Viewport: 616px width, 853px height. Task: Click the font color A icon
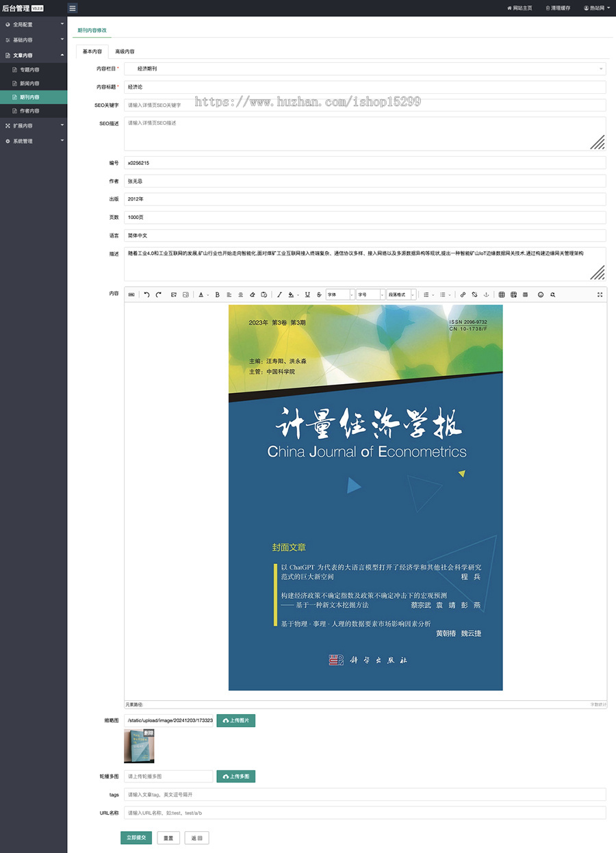201,294
